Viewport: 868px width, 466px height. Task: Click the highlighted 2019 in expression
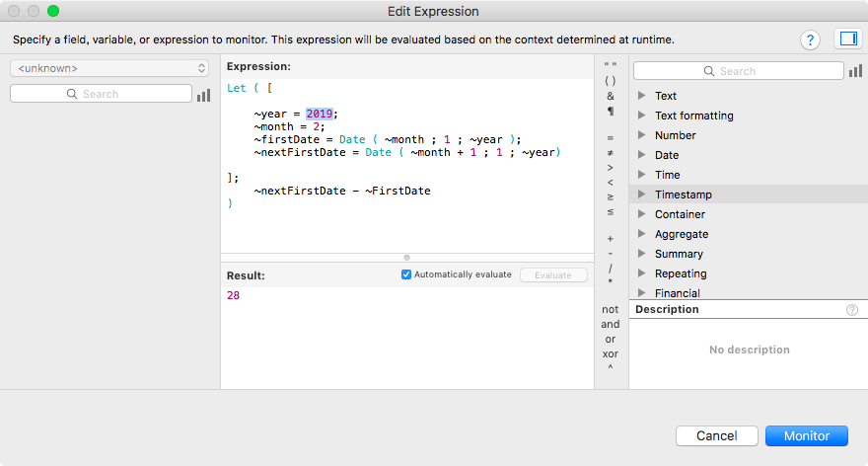(x=320, y=114)
